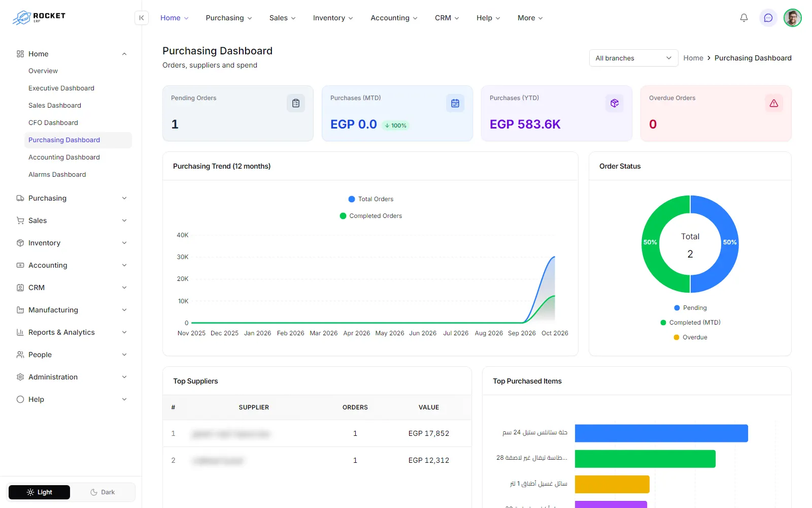
Task: Click the Reports & Analytics chart icon
Action: (x=20, y=332)
